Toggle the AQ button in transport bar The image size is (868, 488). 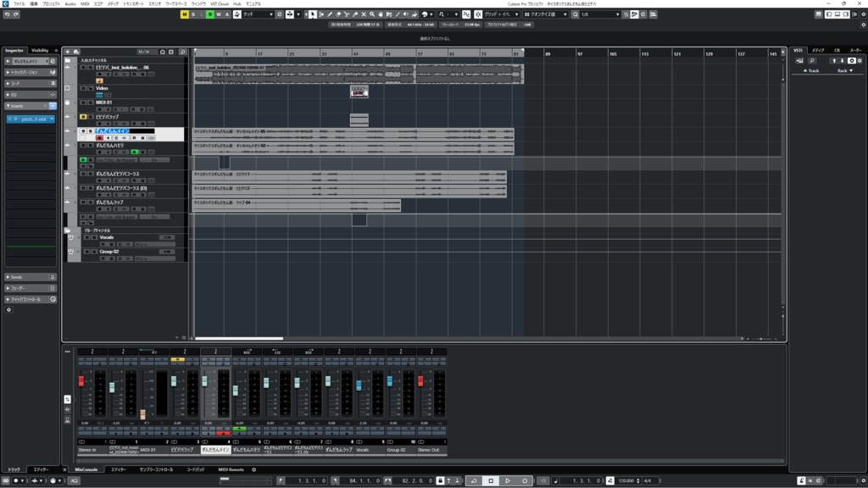(75, 481)
